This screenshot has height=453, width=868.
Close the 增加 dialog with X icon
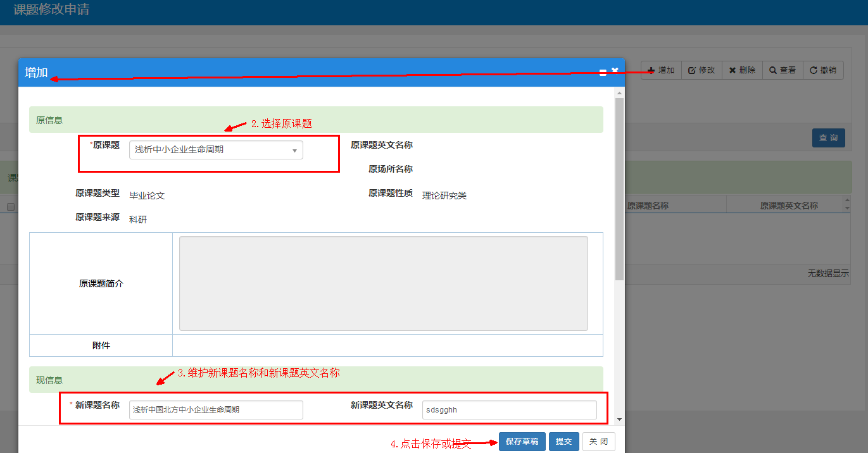[x=615, y=70]
